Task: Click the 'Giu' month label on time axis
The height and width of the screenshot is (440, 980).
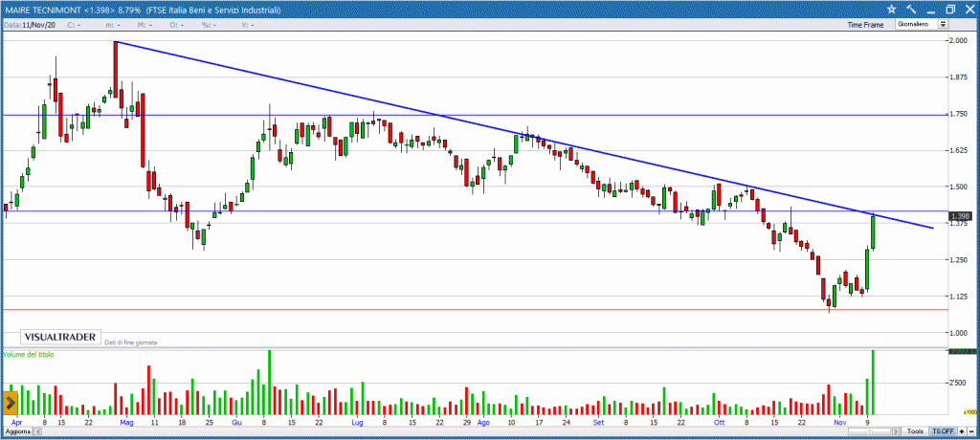Action: coord(237,423)
